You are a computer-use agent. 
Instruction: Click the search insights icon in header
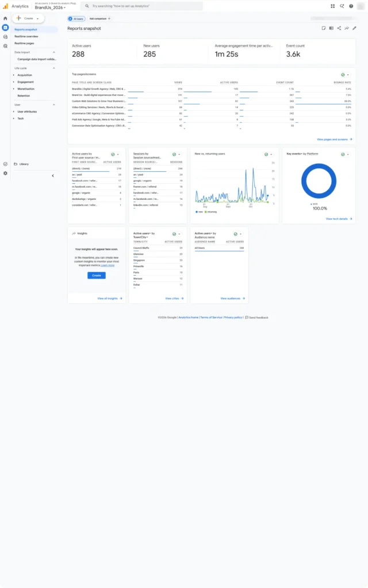(x=342, y=6)
